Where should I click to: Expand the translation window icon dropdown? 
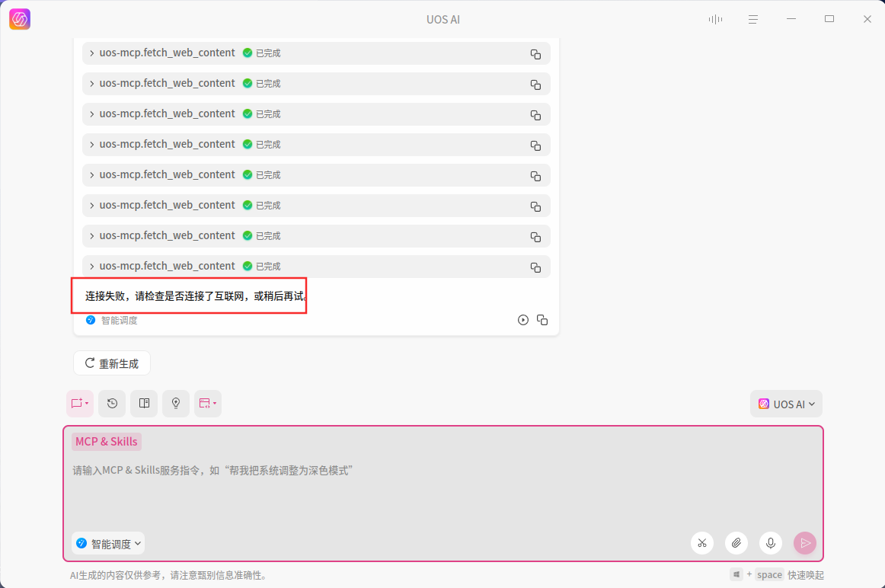click(x=207, y=404)
